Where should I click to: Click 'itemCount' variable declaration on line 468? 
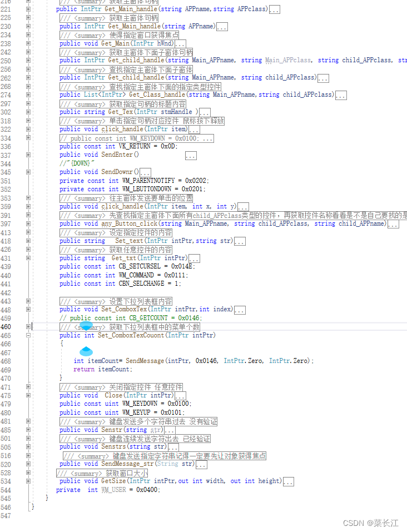click(103, 361)
